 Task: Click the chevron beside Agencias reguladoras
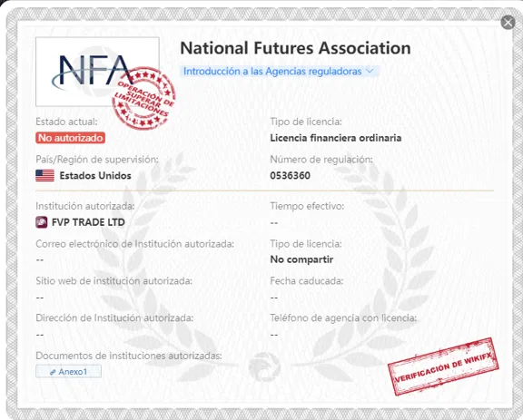[x=370, y=71]
